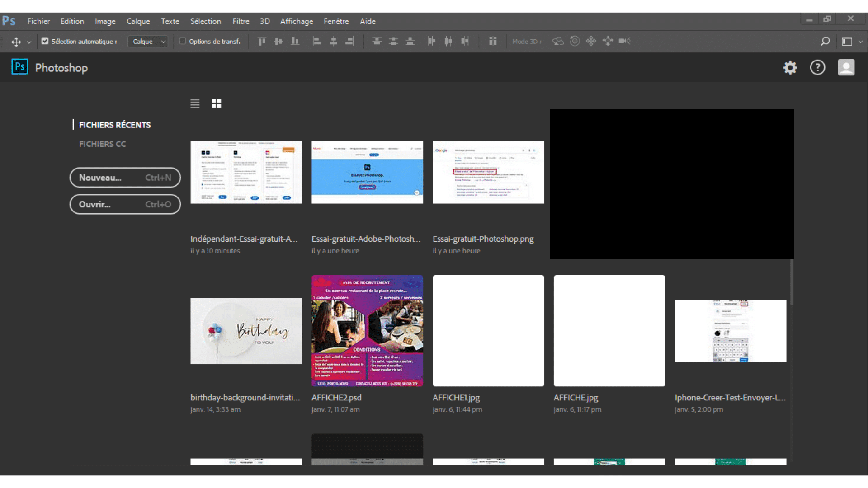Image resolution: width=868 pixels, height=488 pixels.
Task: Open the birthday-background-invitati... thumbnail
Action: [x=246, y=331]
